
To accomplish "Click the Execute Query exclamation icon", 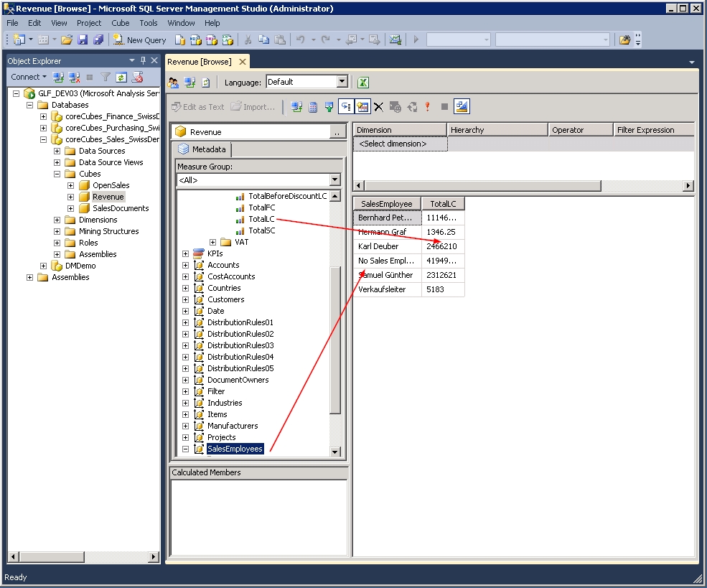I will tap(428, 107).
